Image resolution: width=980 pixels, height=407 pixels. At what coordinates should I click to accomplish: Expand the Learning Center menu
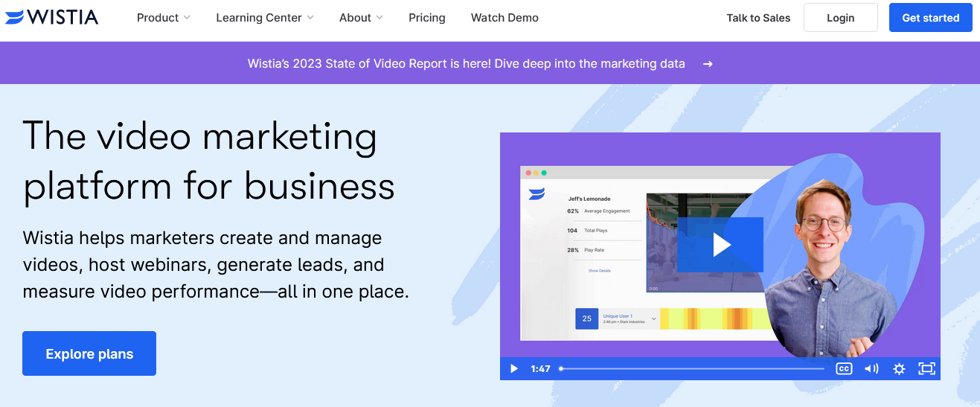(265, 17)
